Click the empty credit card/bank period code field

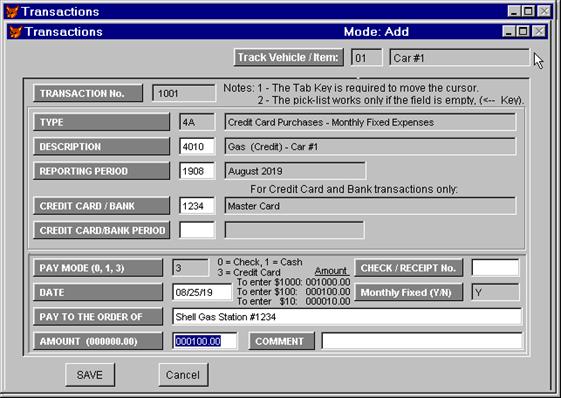coord(197,230)
